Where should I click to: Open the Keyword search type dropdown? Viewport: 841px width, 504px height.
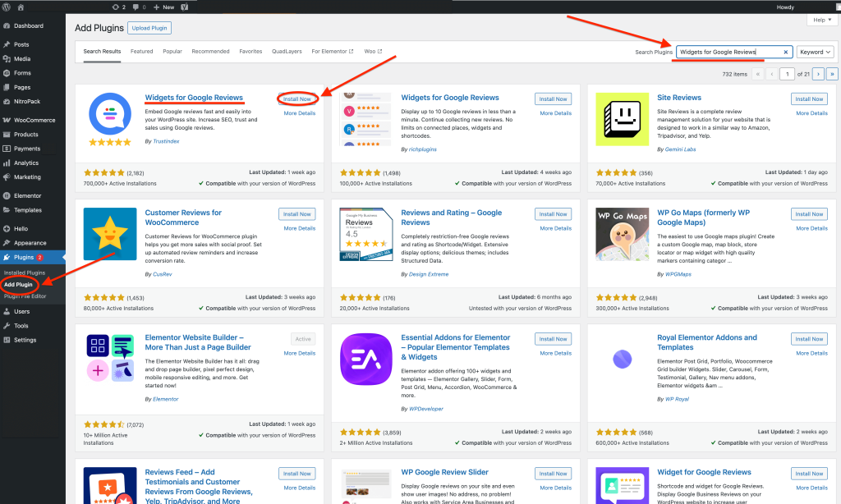pyautogui.click(x=816, y=52)
